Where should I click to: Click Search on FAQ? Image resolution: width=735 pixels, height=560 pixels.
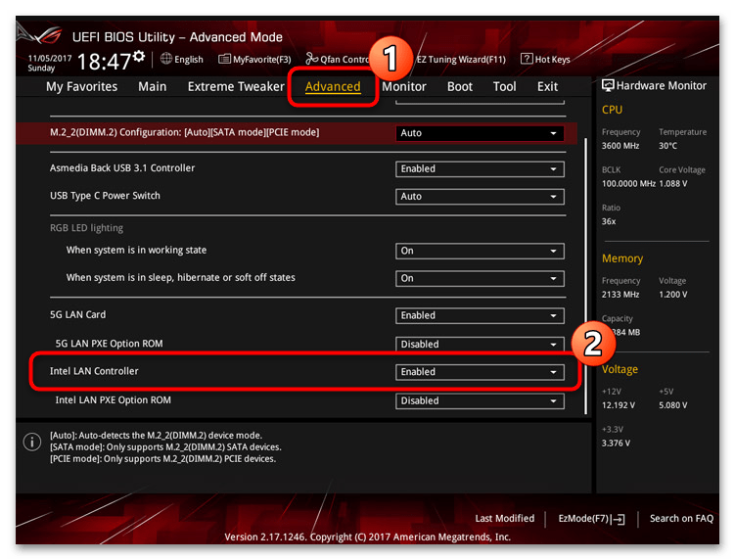pos(681,518)
